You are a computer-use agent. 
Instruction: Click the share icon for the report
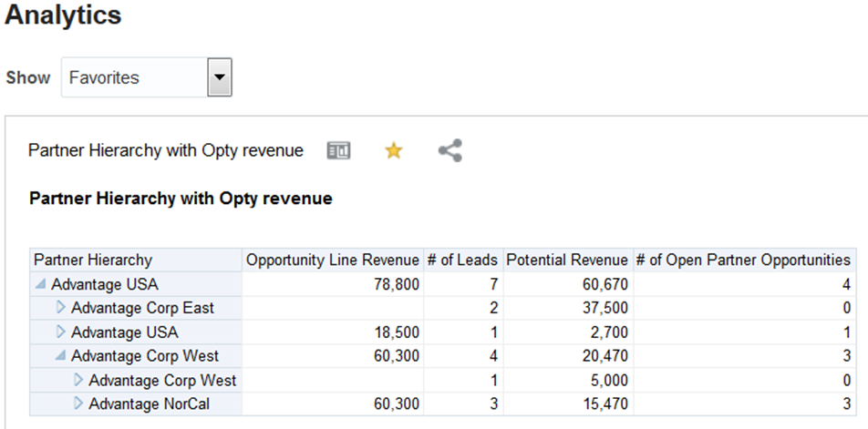click(449, 151)
